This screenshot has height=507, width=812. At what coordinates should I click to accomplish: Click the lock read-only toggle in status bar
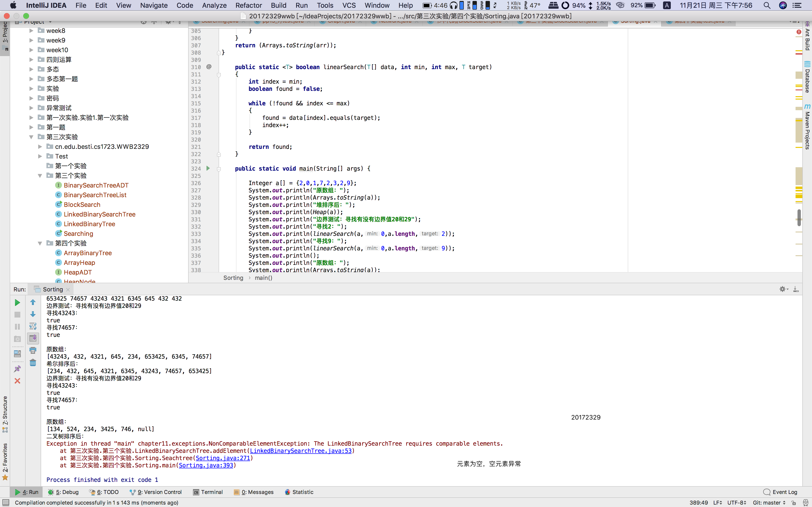[x=794, y=503]
